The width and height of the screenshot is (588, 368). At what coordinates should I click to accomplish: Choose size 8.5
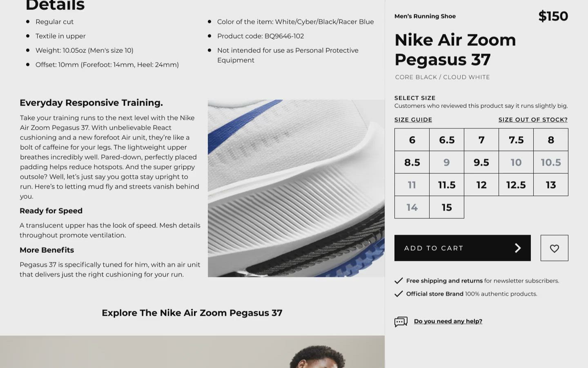click(x=412, y=162)
